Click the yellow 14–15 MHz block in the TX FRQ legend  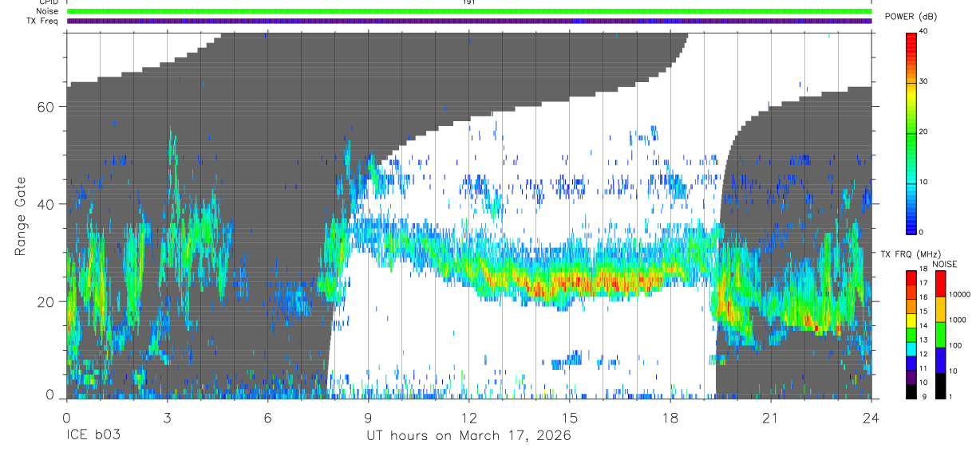pyautogui.click(x=911, y=320)
